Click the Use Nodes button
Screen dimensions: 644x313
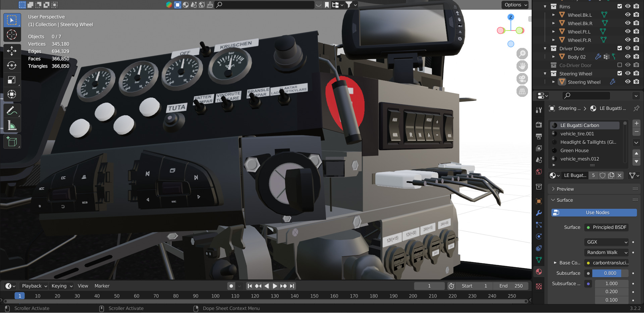[594, 212]
